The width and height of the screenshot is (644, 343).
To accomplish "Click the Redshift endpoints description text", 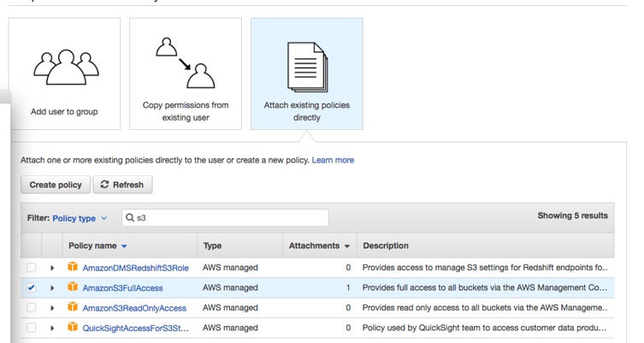I will (x=485, y=268).
